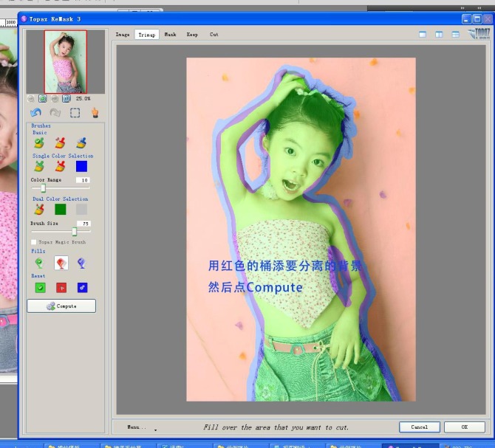Enable the Topaz Magic Brush checkbox

coord(33,242)
